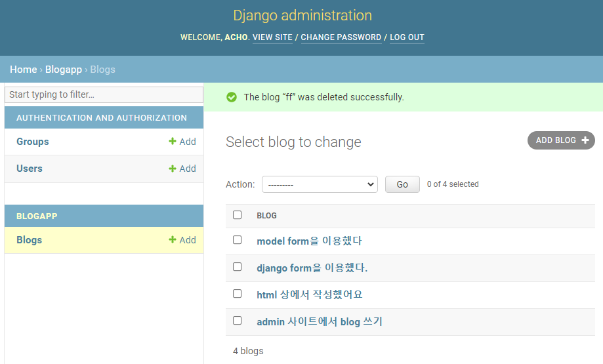Check the box for 'django form을 이용했다.'

pyautogui.click(x=238, y=267)
